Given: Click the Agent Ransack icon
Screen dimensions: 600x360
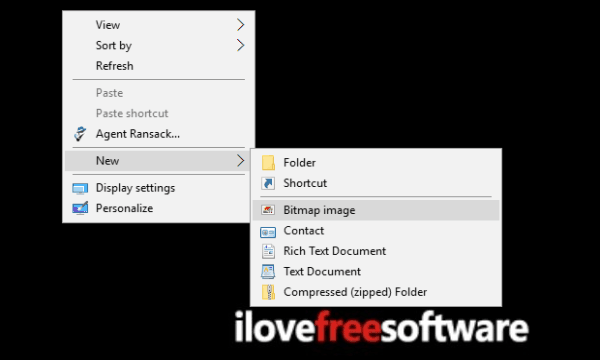Looking at the screenshot, I should [80, 134].
